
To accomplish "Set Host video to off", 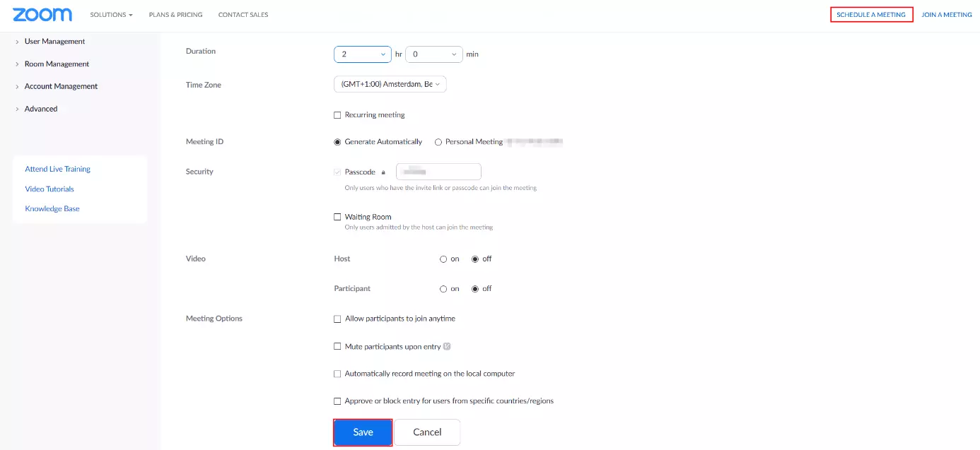I will tap(475, 259).
